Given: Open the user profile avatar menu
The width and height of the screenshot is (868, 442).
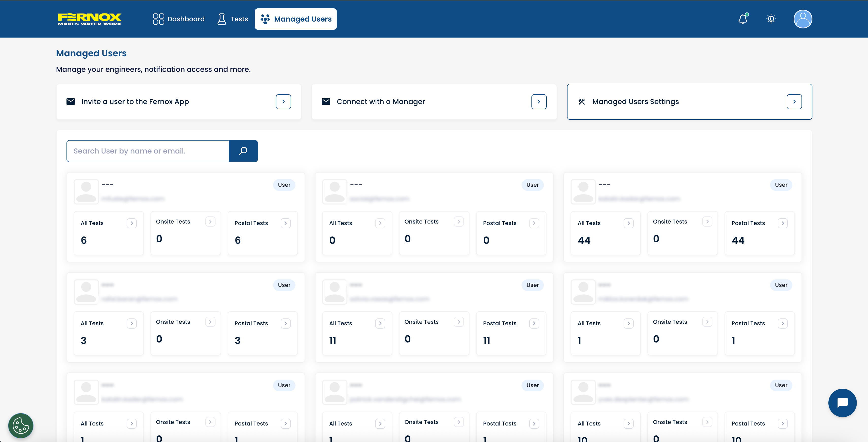Looking at the screenshot, I should pyautogui.click(x=803, y=19).
